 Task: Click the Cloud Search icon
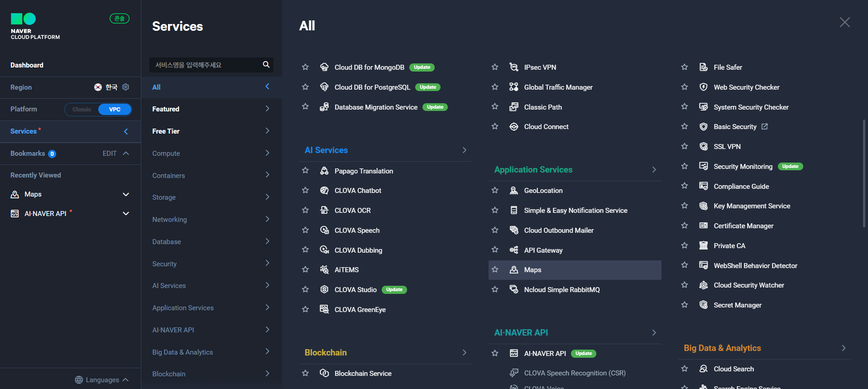pyautogui.click(x=704, y=369)
